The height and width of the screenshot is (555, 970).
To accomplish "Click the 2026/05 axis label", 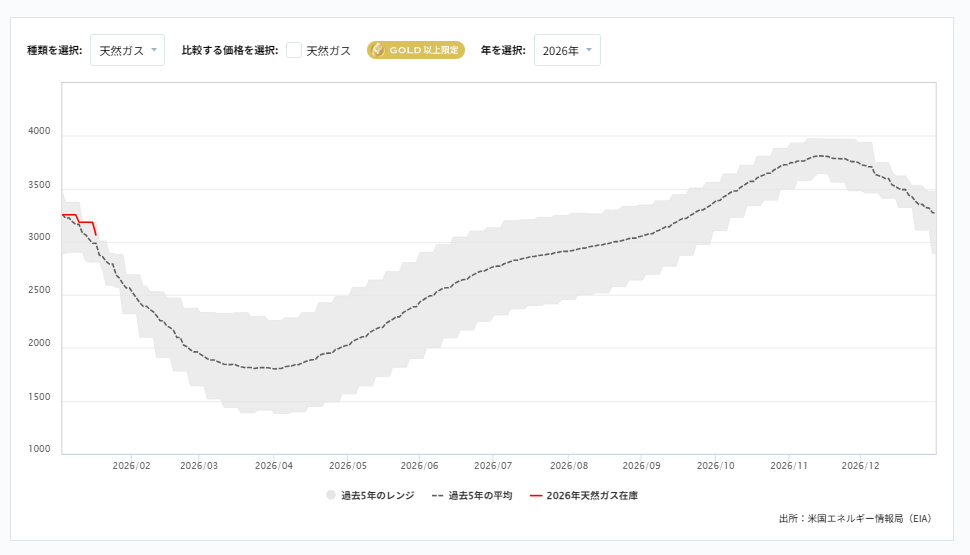I will [348, 466].
